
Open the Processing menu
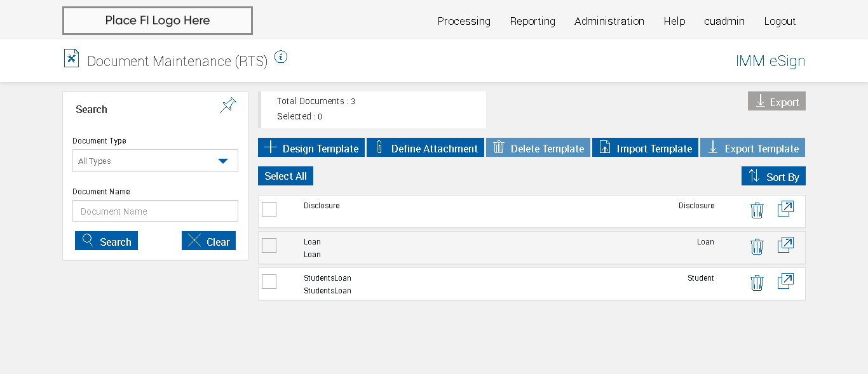coord(464,21)
